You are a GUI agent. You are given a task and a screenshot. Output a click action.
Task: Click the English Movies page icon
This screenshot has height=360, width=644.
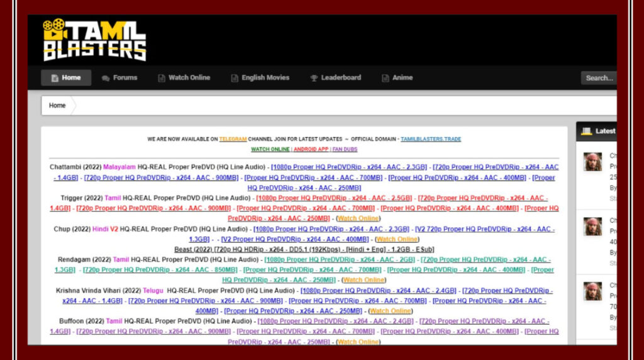[x=235, y=78]
